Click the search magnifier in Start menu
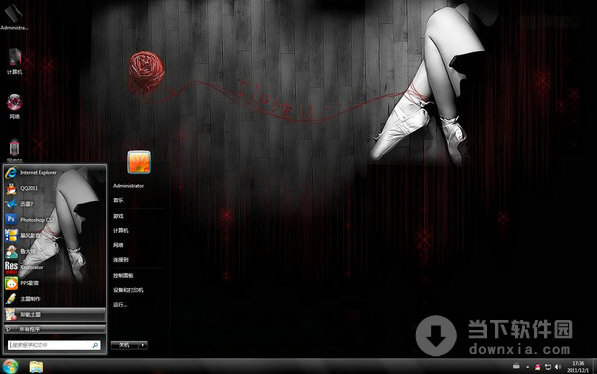597x374 pixels. click(95, 345)
